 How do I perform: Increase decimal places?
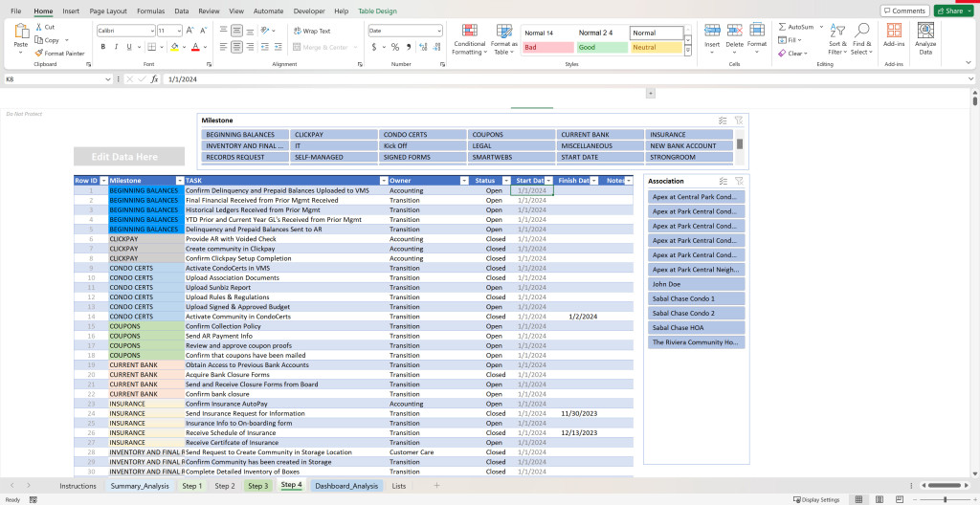pyautogui.click(x=423, y=47)
